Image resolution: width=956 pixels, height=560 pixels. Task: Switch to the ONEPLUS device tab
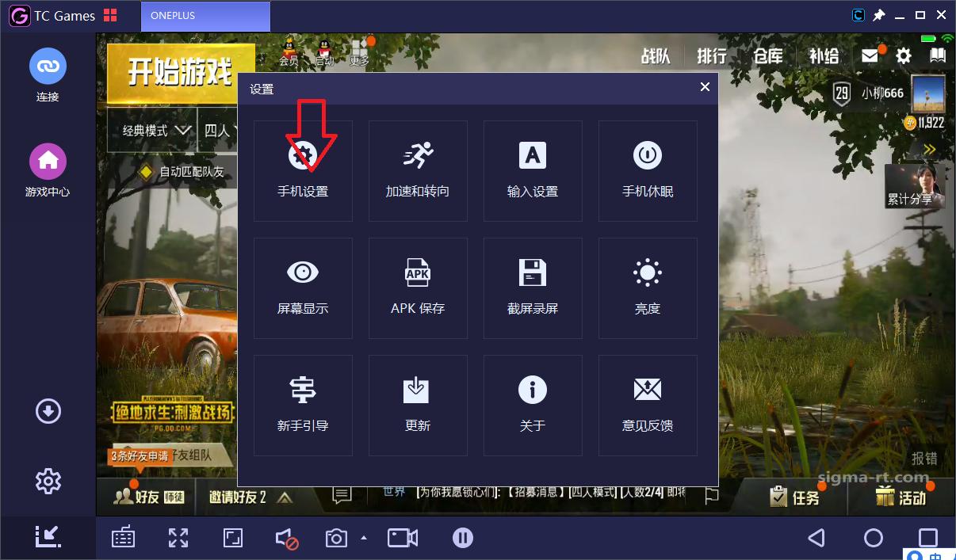coord(205,14)
